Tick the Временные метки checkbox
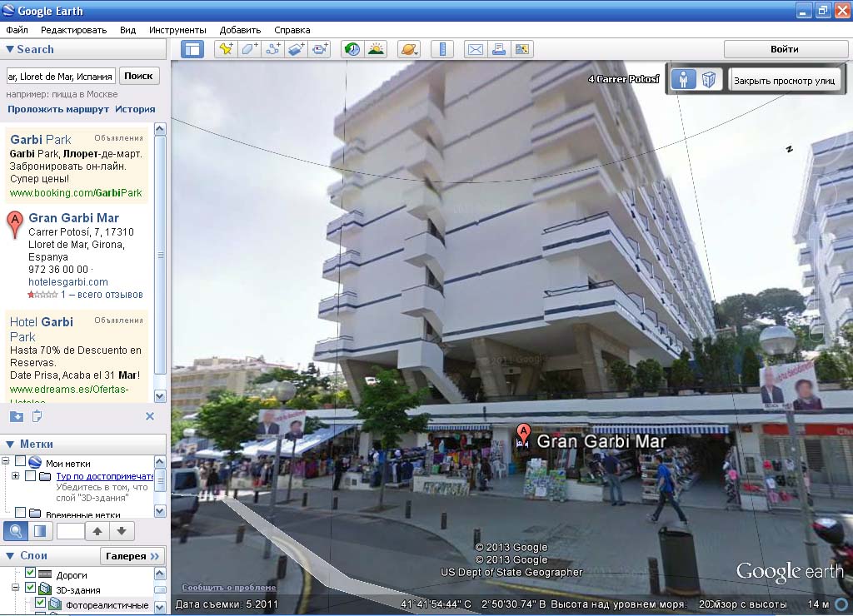The height and width of the screenshot is (616, 853). click(21, 512)
